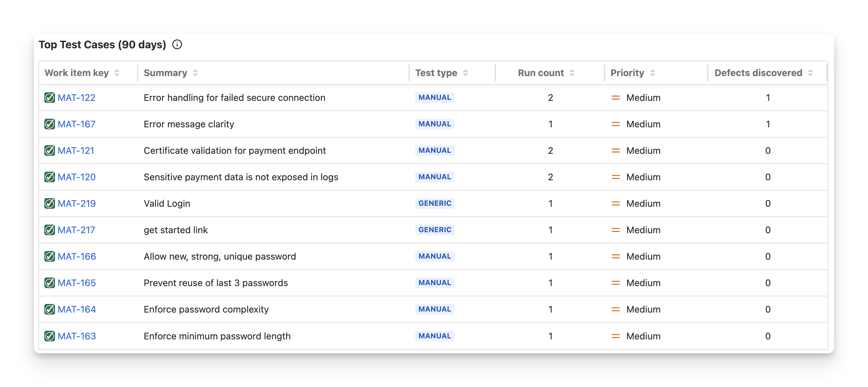Screen dimensions: 868x387
Task: Sort the table by Summary
Action: (195, 73)
